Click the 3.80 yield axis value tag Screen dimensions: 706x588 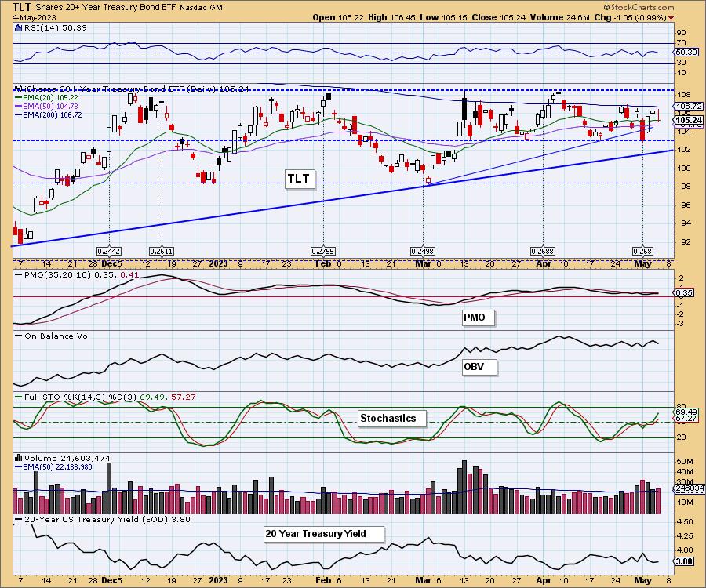[684, 561]
